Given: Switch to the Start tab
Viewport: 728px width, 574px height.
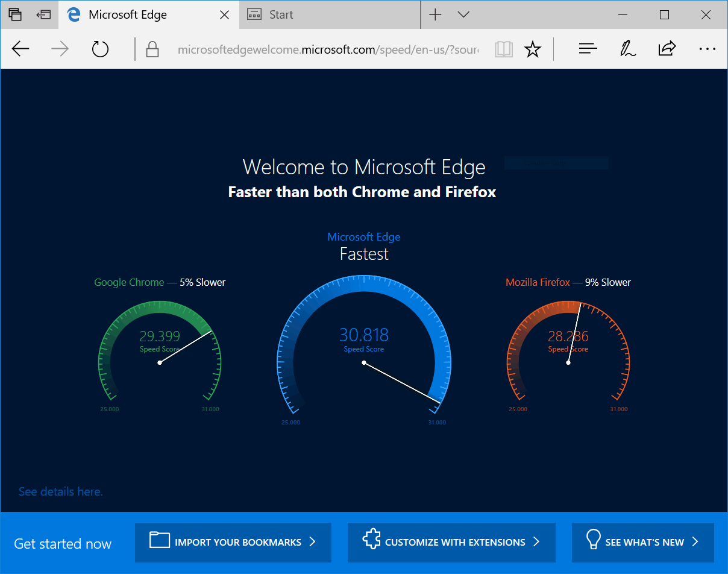Looking at the screenshot, I should (330, 14).
